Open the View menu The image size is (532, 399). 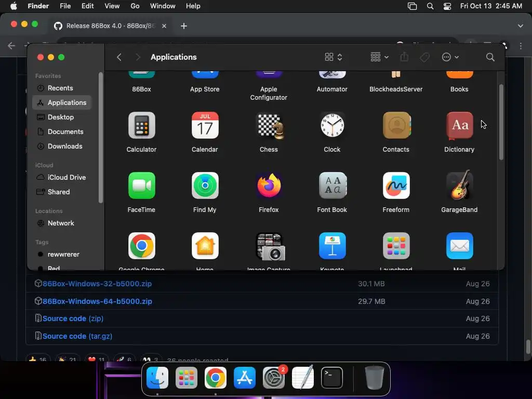[x=112, y=6]
